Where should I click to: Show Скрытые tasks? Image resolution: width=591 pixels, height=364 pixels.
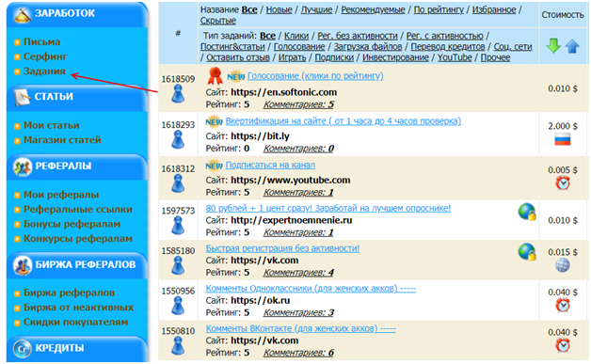coord(218,21)
